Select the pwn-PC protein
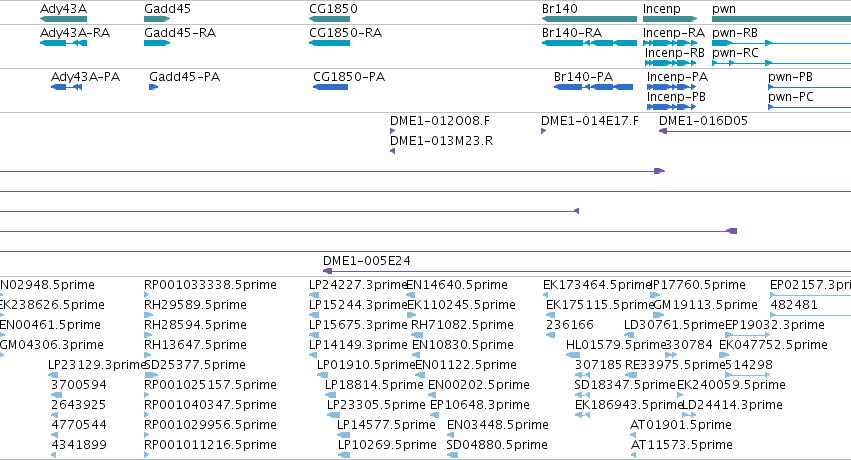Screen dimensions: 851x460 791,97
